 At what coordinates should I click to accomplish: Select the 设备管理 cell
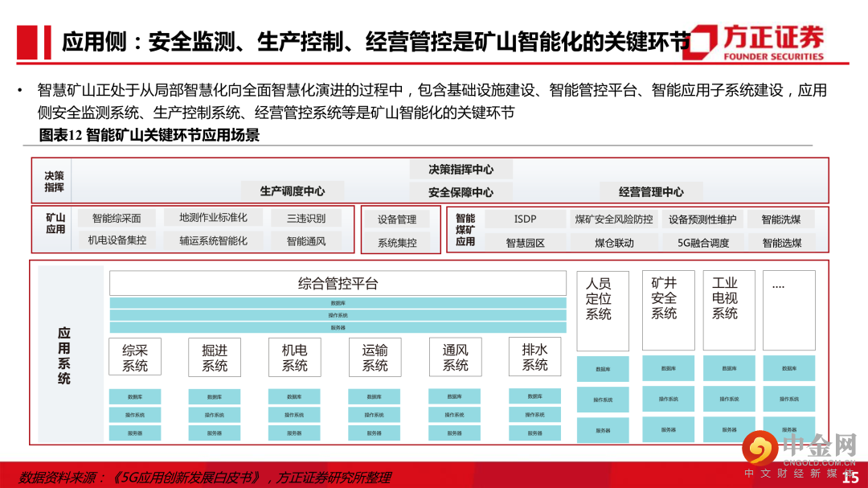pyautogui.click(x=397, y=219)
